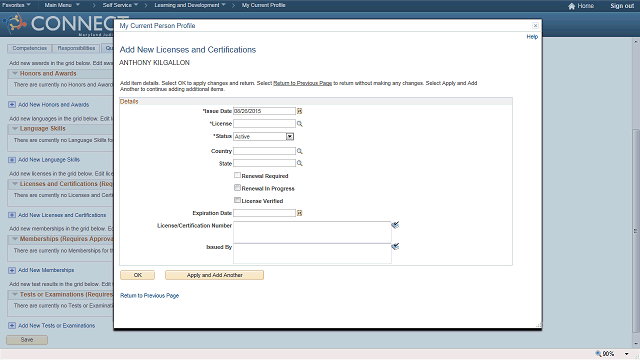This screenshot has width=640, height=360.
Task: Check the Renewal Required checkbox
Action: point(237,175)
